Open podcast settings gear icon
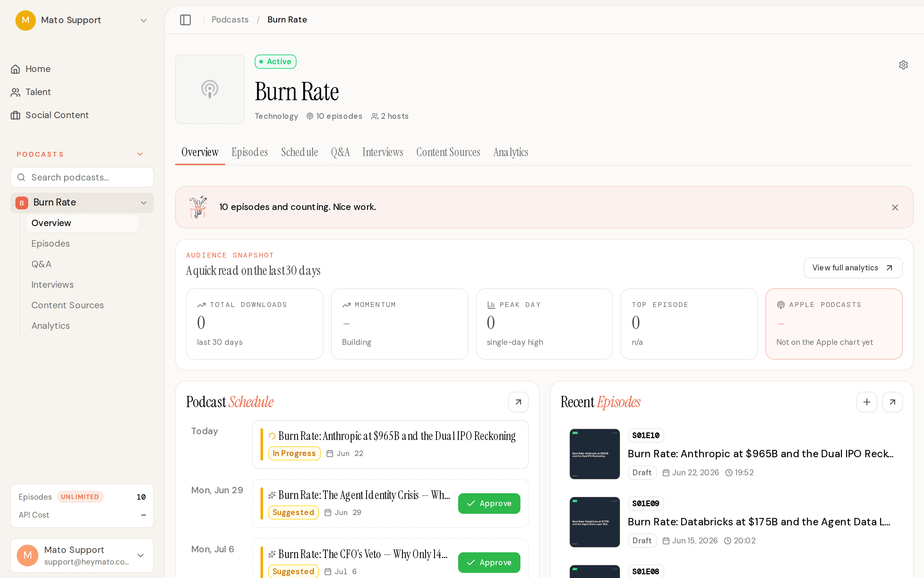The image size is (924, 578). (x=903, y=65)
